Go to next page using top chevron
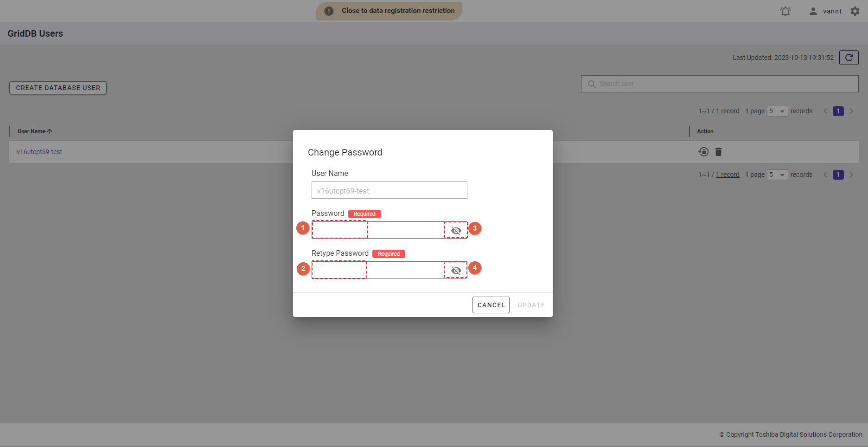 tap(851, 111)
